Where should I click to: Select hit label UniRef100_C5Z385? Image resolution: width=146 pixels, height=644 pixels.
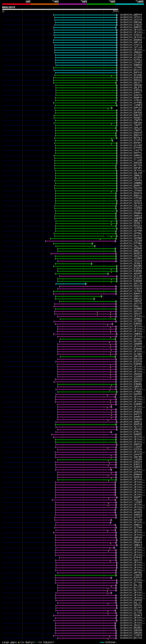tap(131, 241)
